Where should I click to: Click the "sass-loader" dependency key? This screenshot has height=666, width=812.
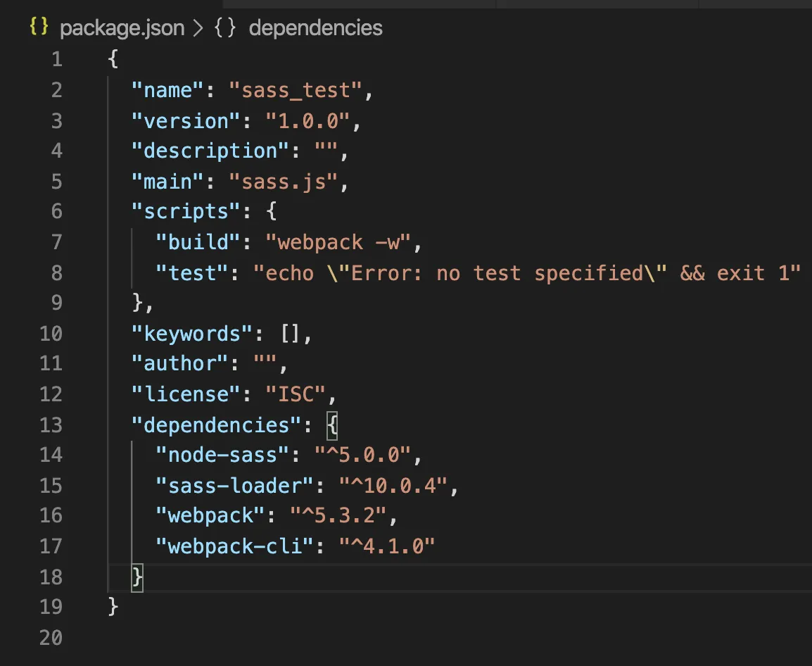tap(235, 485)
